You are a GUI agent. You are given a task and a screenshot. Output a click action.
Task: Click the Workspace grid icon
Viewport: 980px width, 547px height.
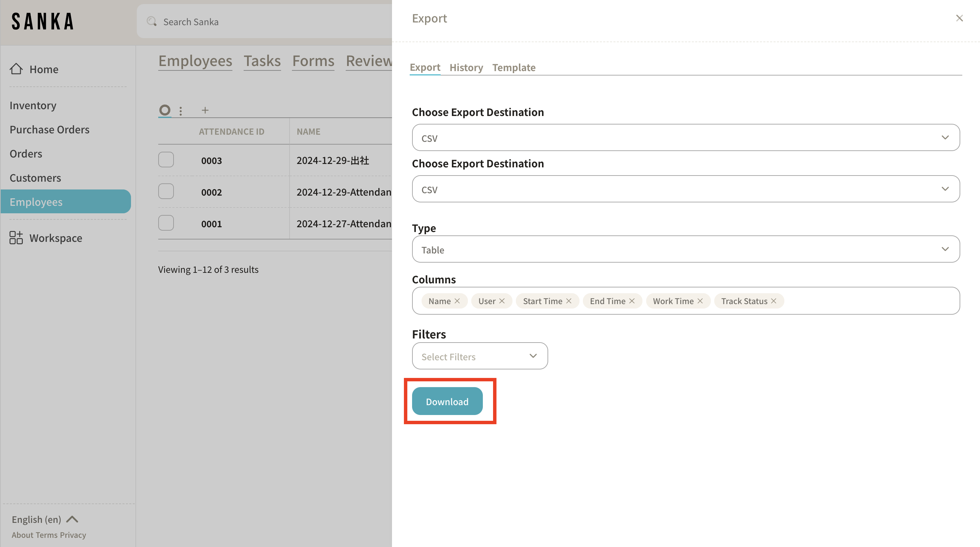click(16, 238)
